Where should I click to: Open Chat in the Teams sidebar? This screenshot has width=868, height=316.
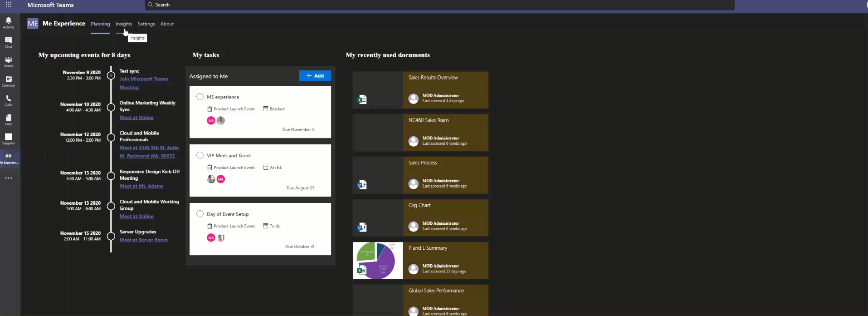pyautogui.click(x=9, y=42)
